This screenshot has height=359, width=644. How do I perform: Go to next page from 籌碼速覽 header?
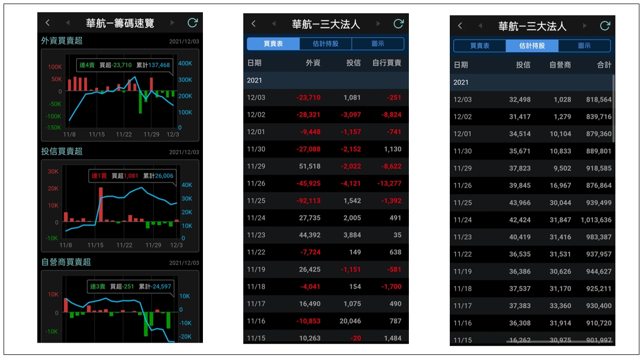click(172, 23)
